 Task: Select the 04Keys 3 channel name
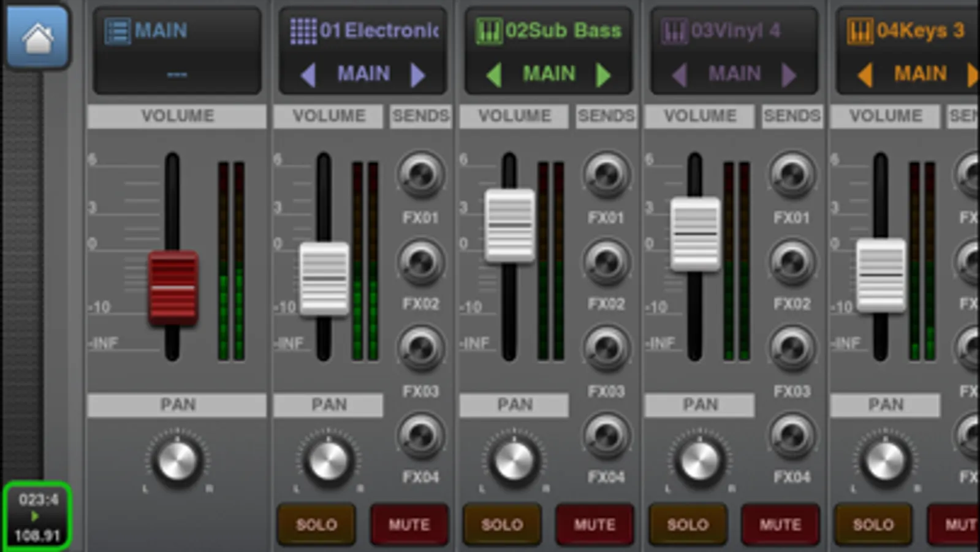coord(921,30)
